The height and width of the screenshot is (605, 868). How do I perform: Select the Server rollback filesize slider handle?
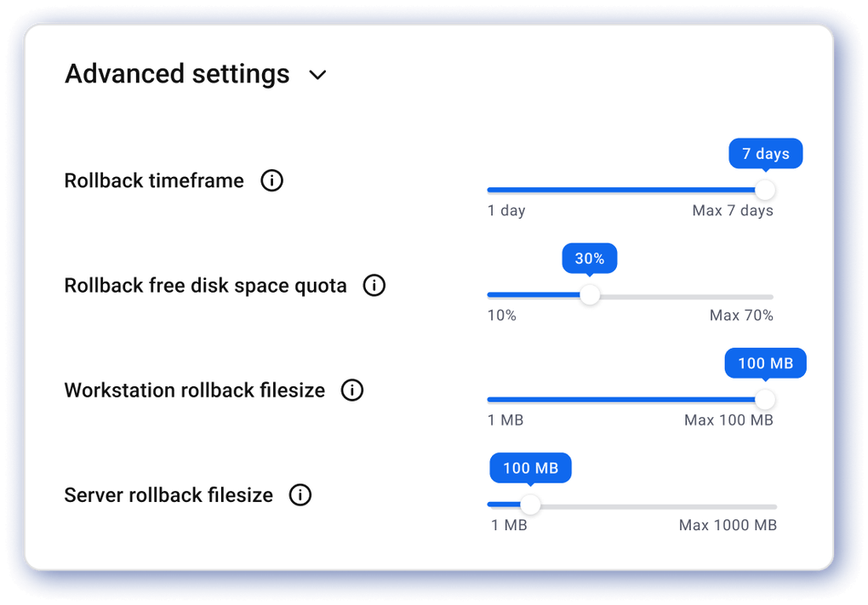pyautogui.click(x=530, y=505)
